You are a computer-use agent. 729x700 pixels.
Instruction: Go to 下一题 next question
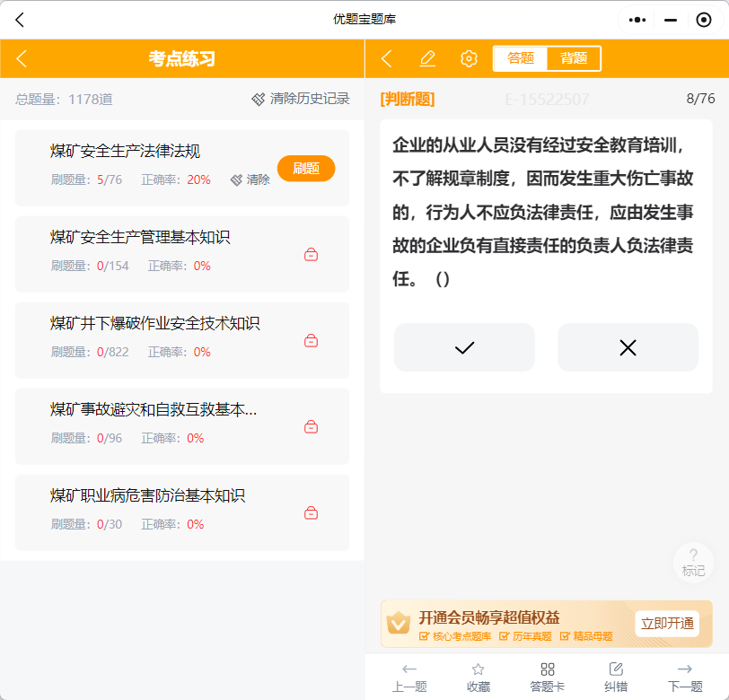click(x=685, y=678)
